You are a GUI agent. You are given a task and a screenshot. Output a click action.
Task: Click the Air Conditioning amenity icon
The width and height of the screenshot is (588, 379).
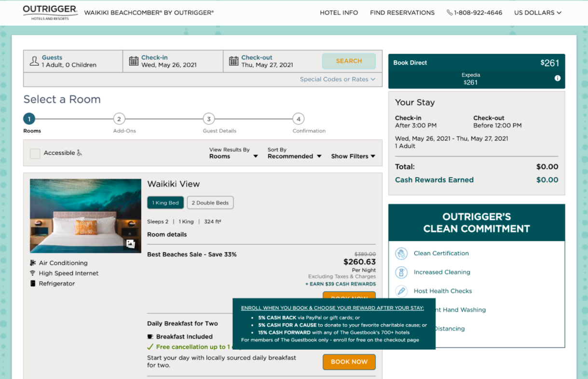coord(33,263)
